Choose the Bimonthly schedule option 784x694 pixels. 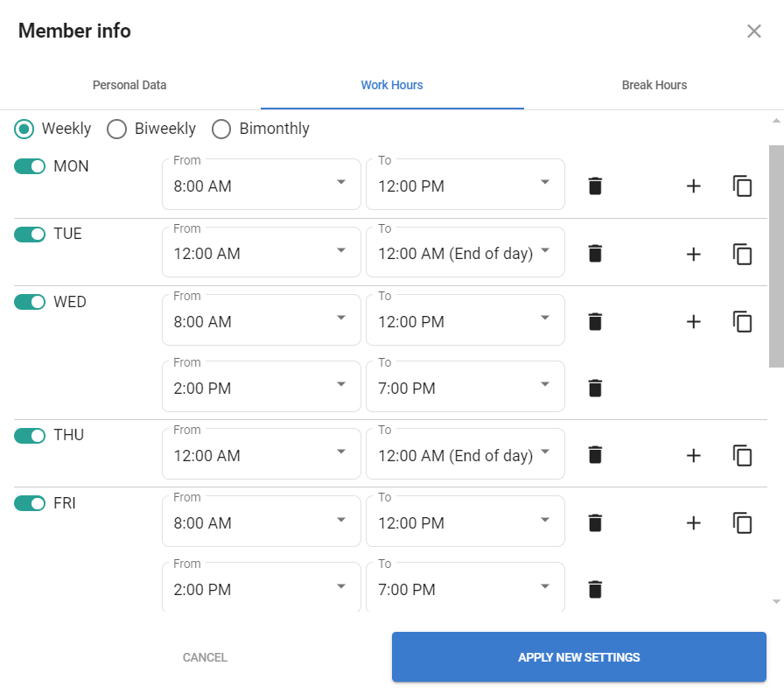[222, 130]
